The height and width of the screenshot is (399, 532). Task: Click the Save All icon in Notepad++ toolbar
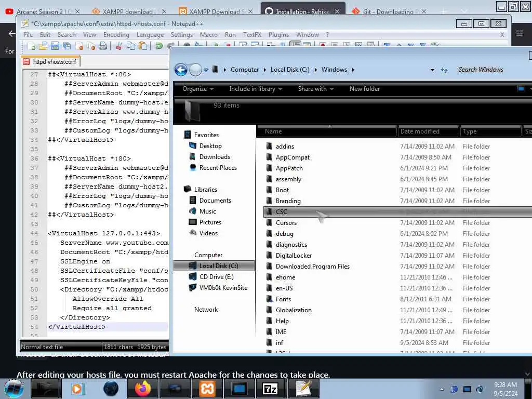[67, 46]
